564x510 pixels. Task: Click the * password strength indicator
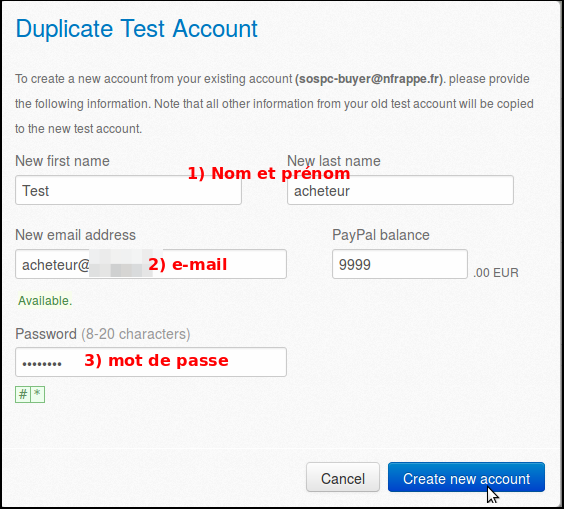(37, 395)
